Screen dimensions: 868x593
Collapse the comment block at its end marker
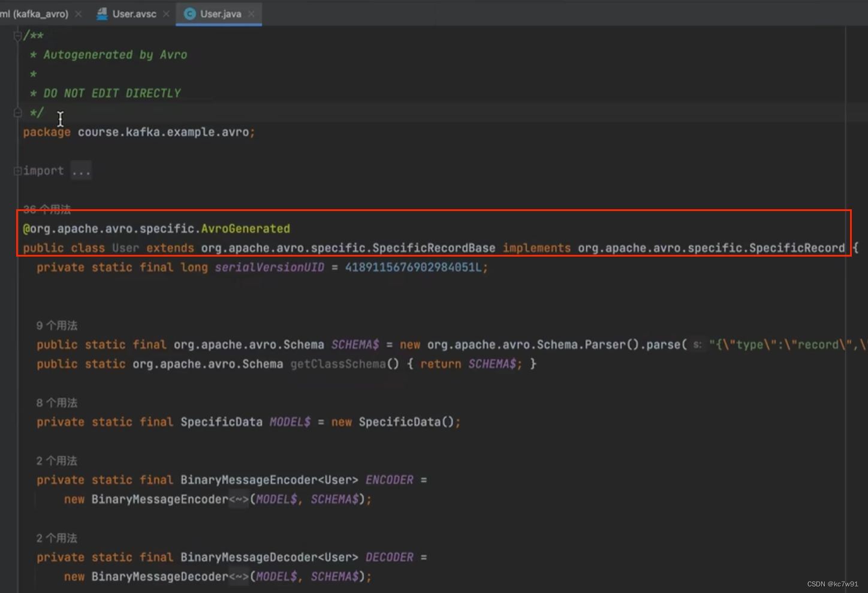pyautogui.click(x=17, y=113)
